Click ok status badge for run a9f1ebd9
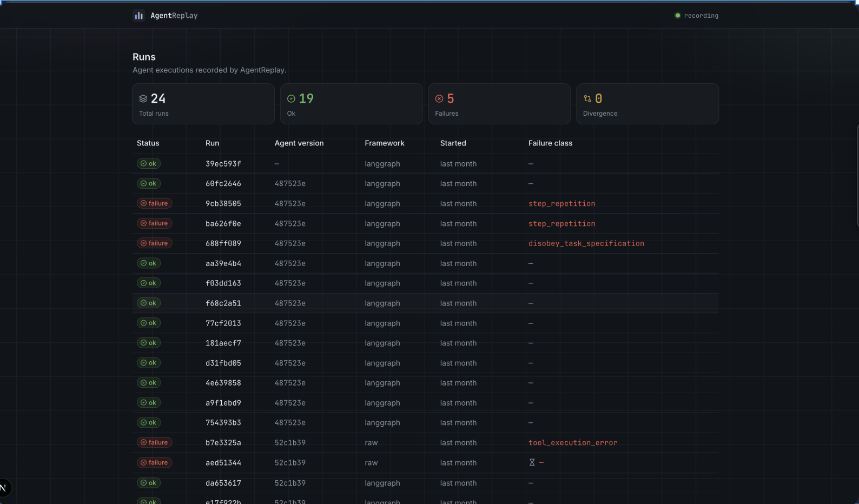This screenshot has height=504, width=859. [x=149, y=403]
